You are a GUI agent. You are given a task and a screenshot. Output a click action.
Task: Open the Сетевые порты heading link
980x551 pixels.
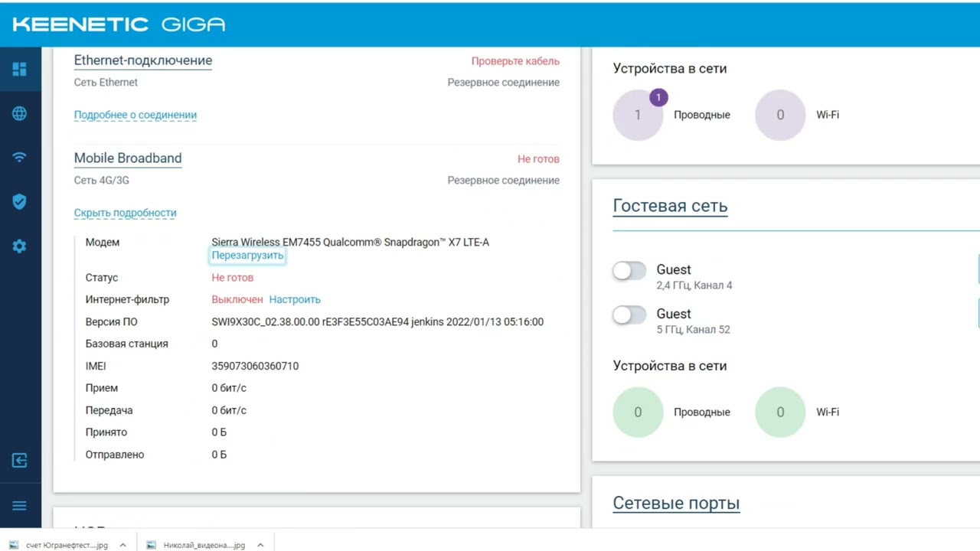(676, 503)
